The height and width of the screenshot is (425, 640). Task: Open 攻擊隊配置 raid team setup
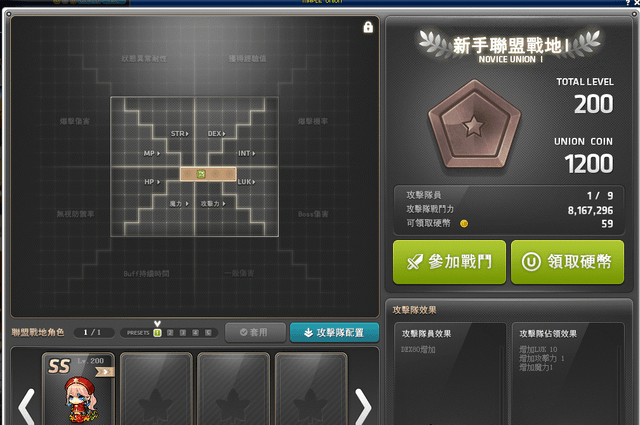coord(334,332)
